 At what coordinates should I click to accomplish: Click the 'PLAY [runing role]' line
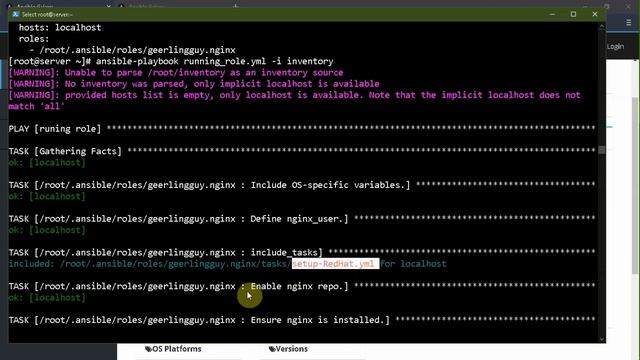tap(302, 129)
